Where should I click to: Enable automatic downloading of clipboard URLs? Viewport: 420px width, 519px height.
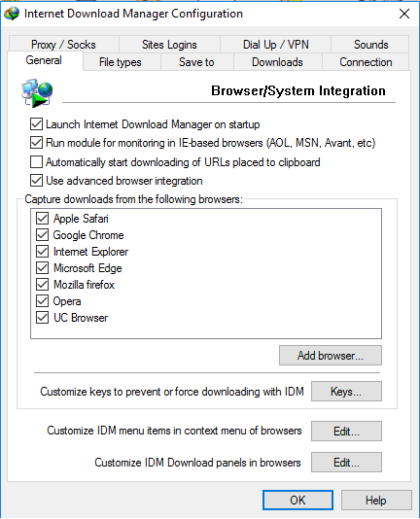[x=36, y=162]
